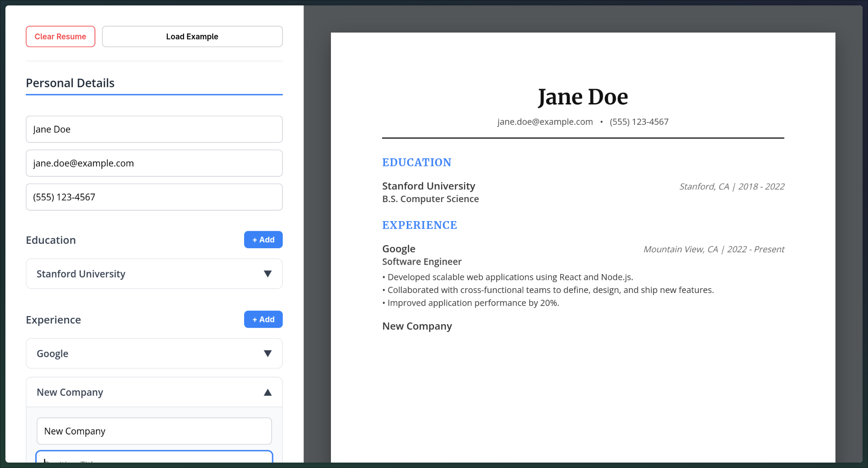Screen dimensions: 868x468
Task: Click the email address in resume preview
Action: pyautogui.click(x=545, y=122)
